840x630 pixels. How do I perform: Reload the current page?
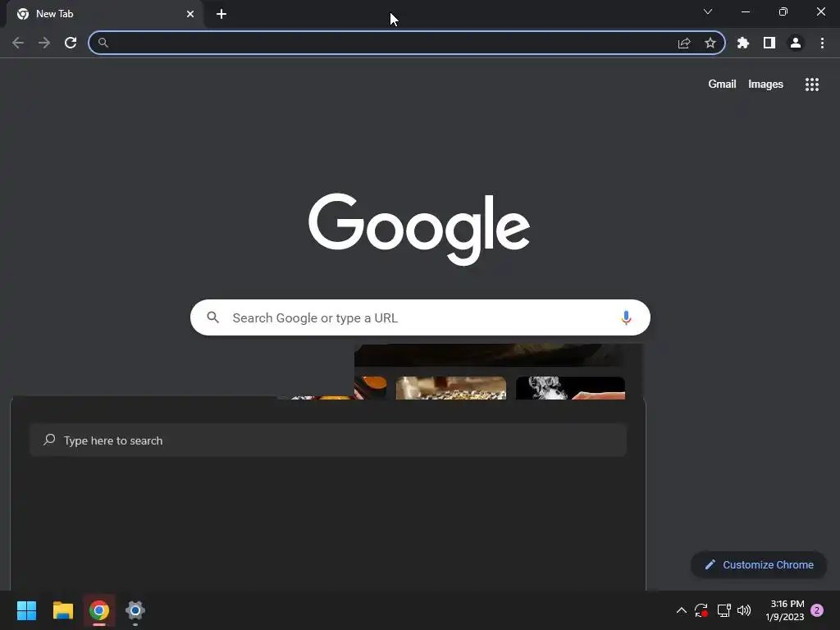71,43
